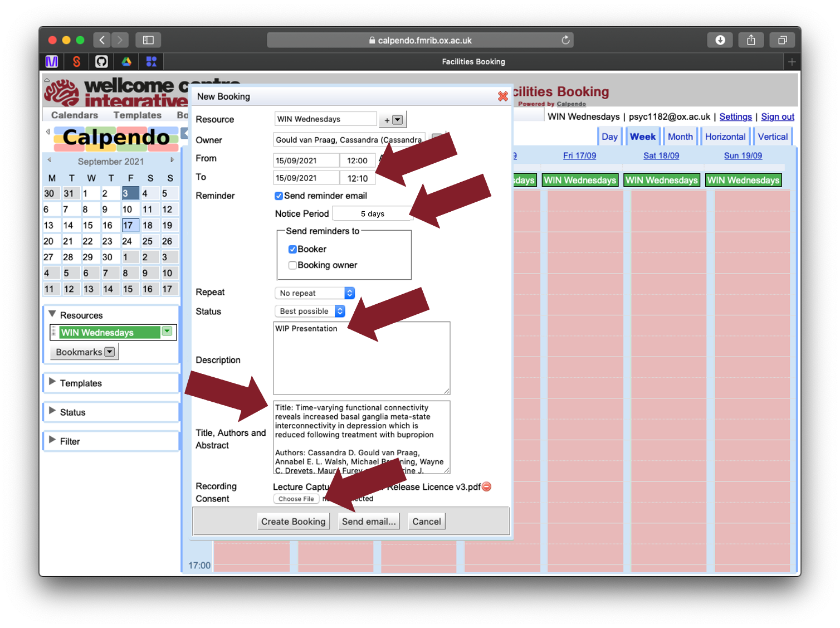The height and width of the screenshot is (628, 840).
Task: Click the Title, Authors and Abstract text area
Action: click(362, 437)
